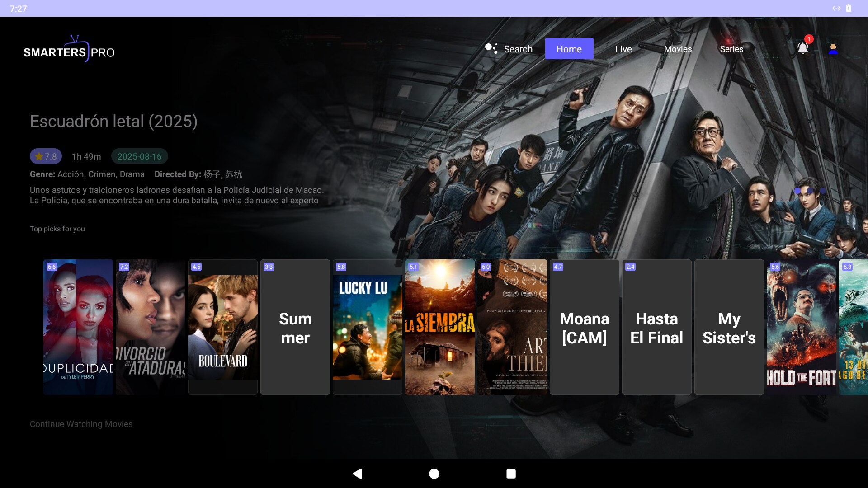Open the user profile icon

(x=833, y=49)
